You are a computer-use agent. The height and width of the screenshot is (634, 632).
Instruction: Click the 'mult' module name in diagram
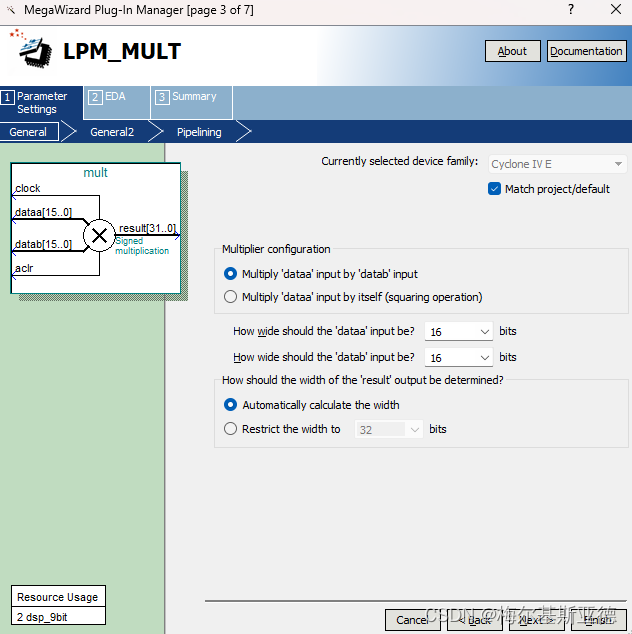click(95, 173)
